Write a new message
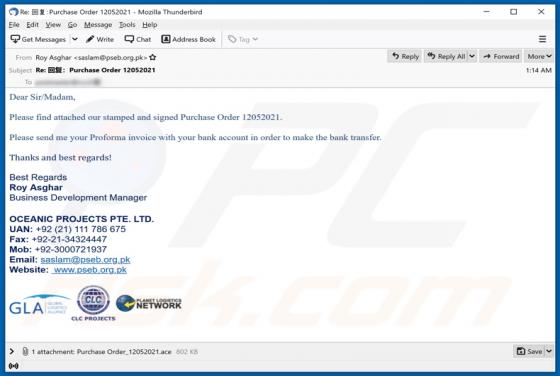 coord(100,39)
